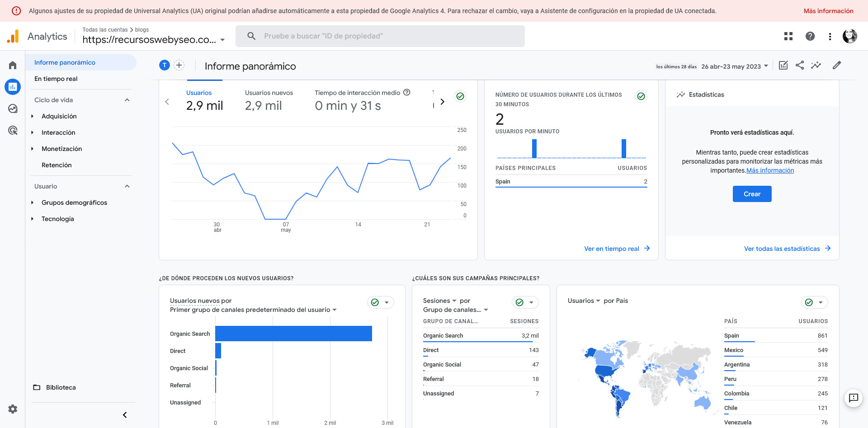Open Ver todas las estadísticas link
Screen dimensions: 868x428
click(x=788, y=249)
